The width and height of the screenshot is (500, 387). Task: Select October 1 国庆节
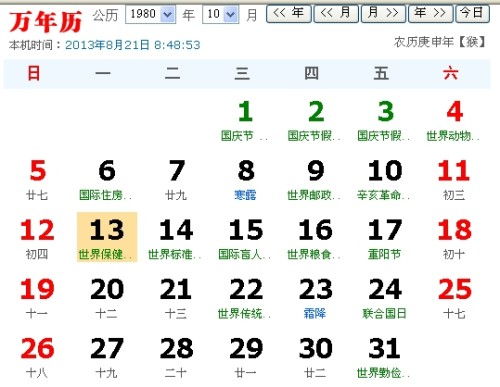click(x=246, y=122)
